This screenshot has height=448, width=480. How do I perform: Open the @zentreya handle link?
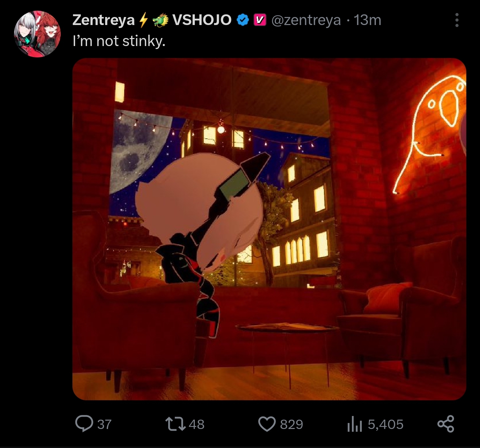306,20
